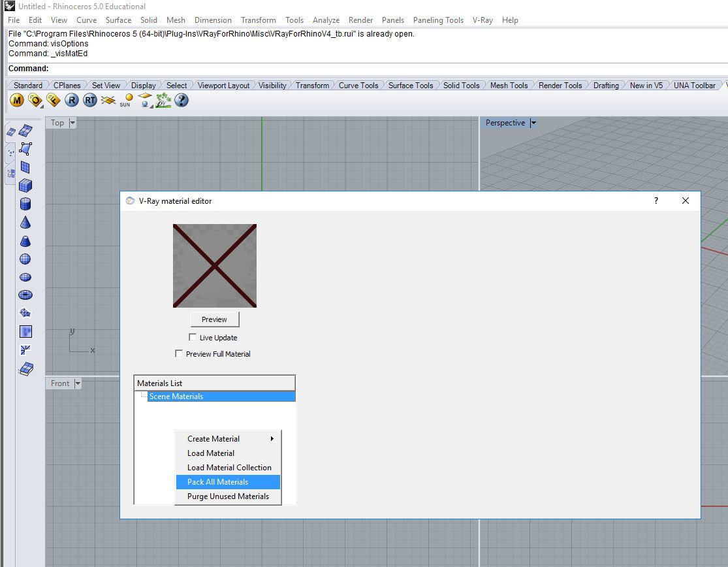Select the Heightfield surface tool
Screen dimensions: 728x567
[x=25, y=332]
